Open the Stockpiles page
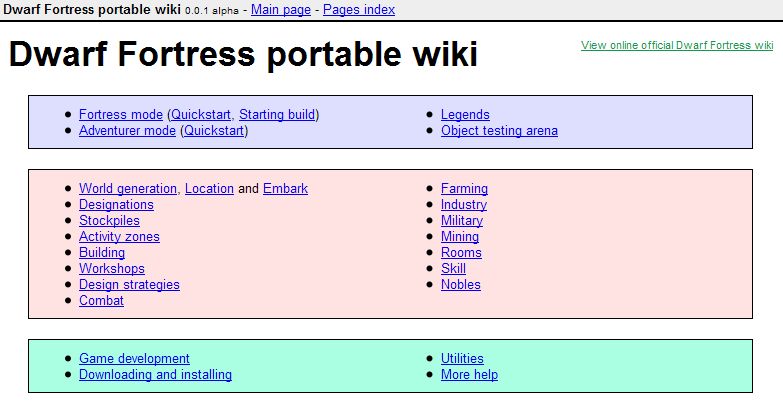 tap(109, 221)
